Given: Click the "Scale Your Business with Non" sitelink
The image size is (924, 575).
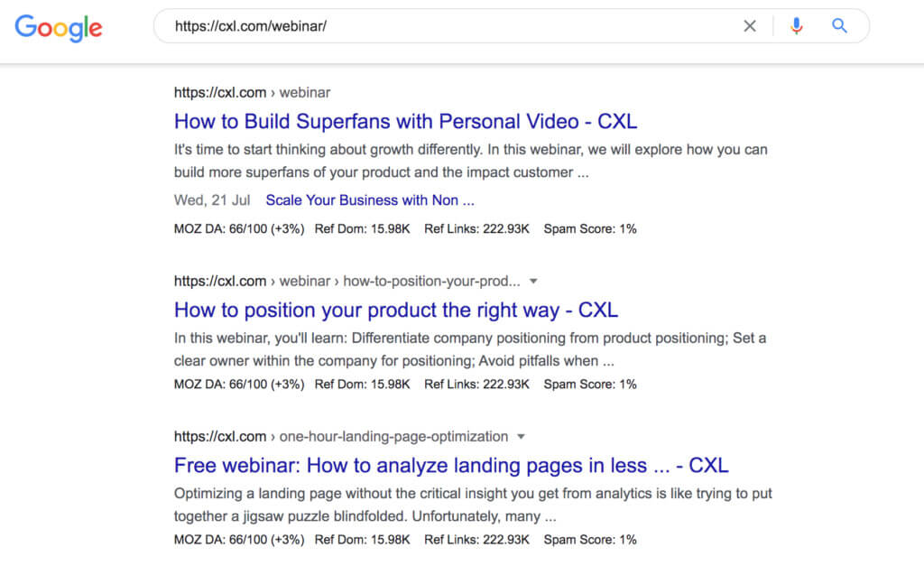Looking at the screenshot, I should pyautogui.click(x=370, y=199).
